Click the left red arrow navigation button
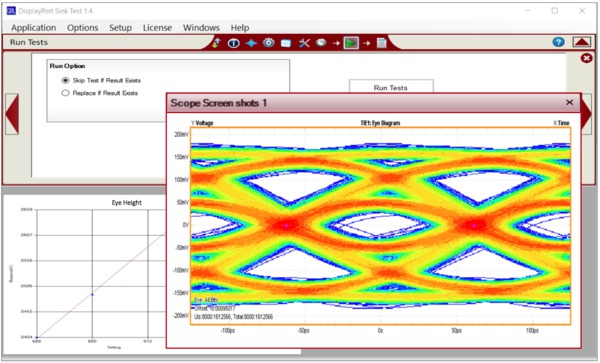Image resolution: width=600 pixels, height=363 pixels. tap(12, 114)
